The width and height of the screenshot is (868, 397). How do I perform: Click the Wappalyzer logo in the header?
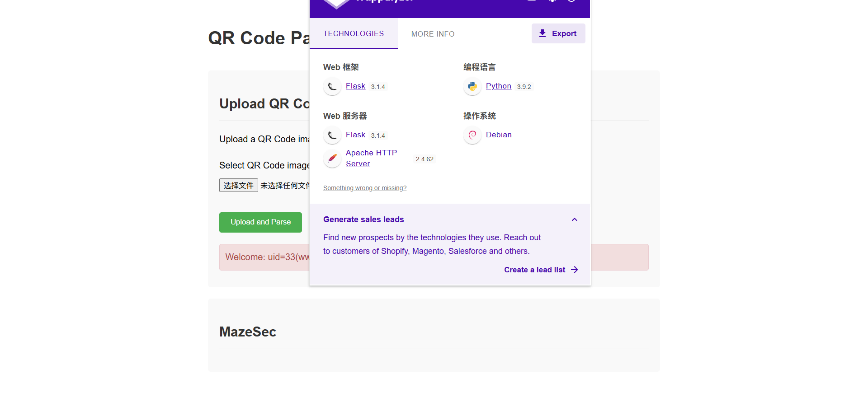(x=336, y=4)
